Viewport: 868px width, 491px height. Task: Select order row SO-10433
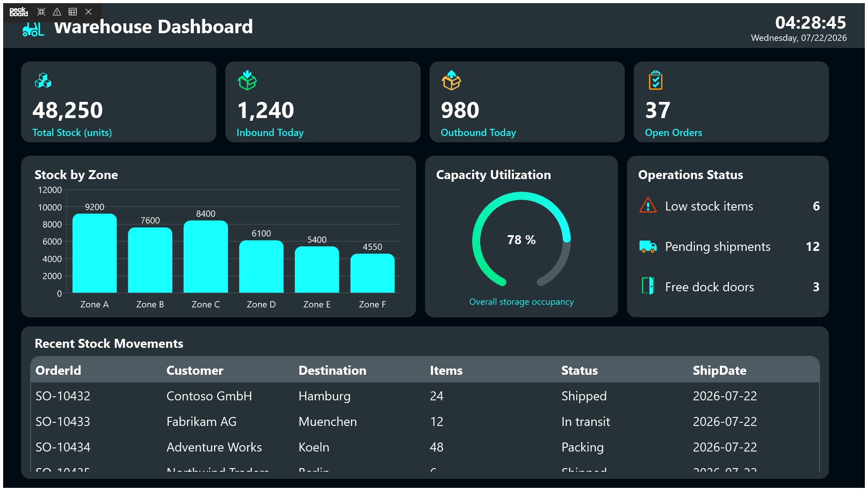(425, 421)
